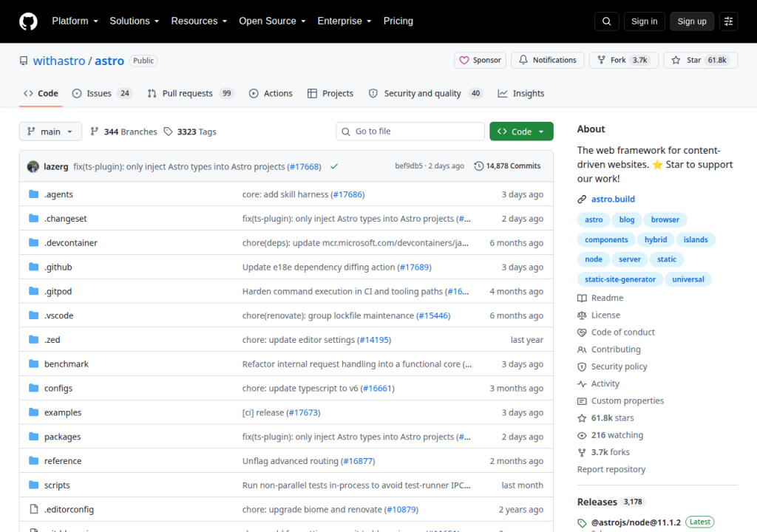Image resolution: width=757 pixels, height=532 pixels.
Task: Open the GitHub home logo
Action: (x=28, y=21)
